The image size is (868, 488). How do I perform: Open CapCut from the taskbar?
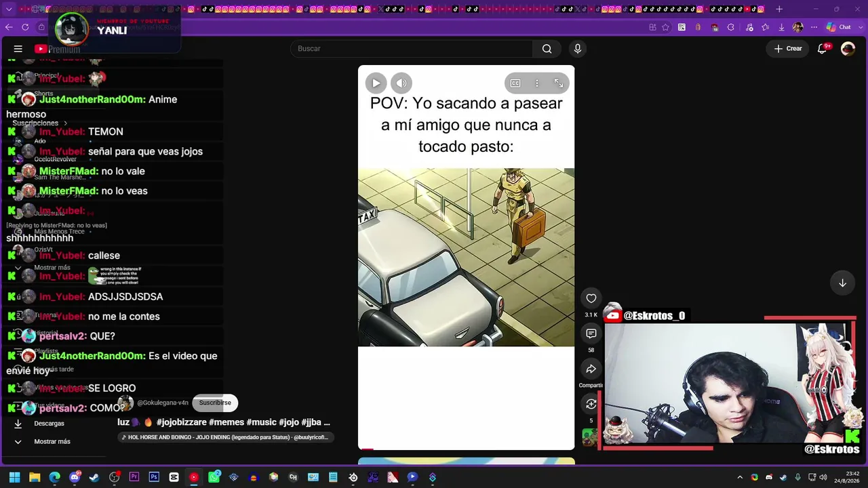point(174,477)
